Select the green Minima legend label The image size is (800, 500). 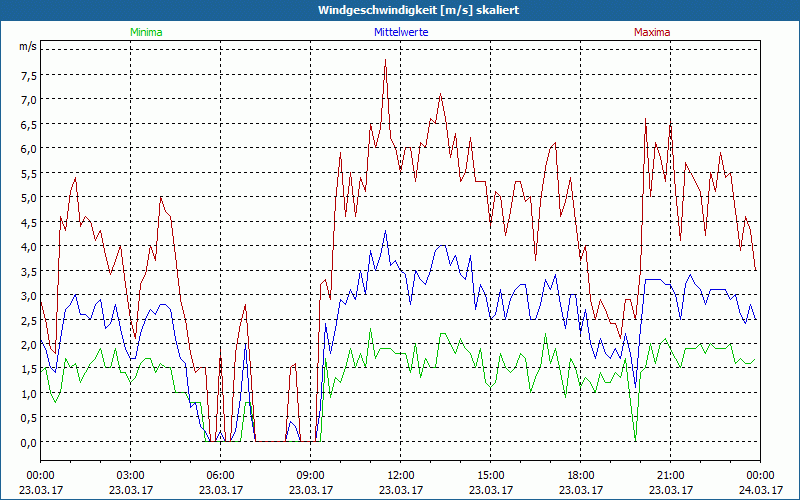tap(146, 32)
